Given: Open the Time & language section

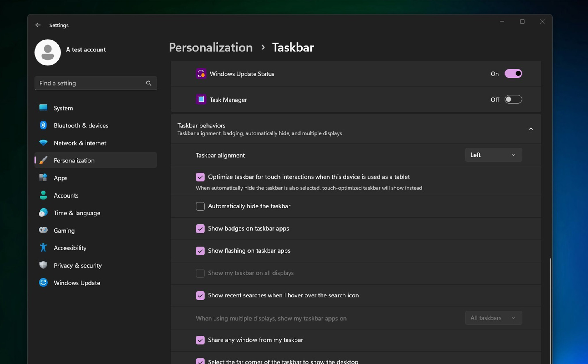Looking at the screenshot, I should coord(77,213).
